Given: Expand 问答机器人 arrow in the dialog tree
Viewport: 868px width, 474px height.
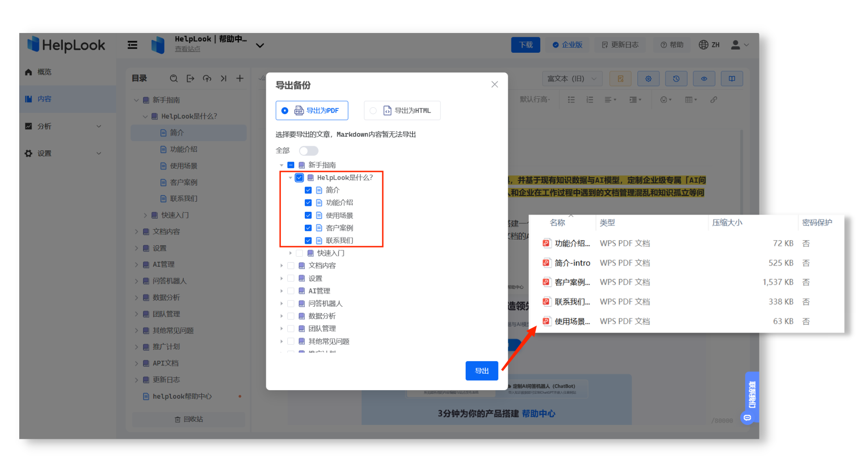Looking at the screenshot, I should pos(281,303).
